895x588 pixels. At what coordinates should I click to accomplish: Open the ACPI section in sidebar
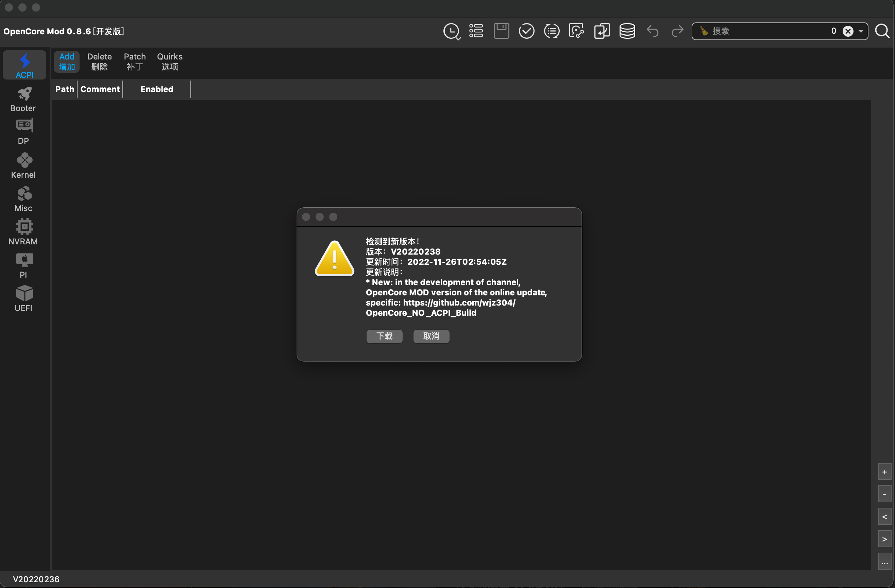click(x=24, y=65)
